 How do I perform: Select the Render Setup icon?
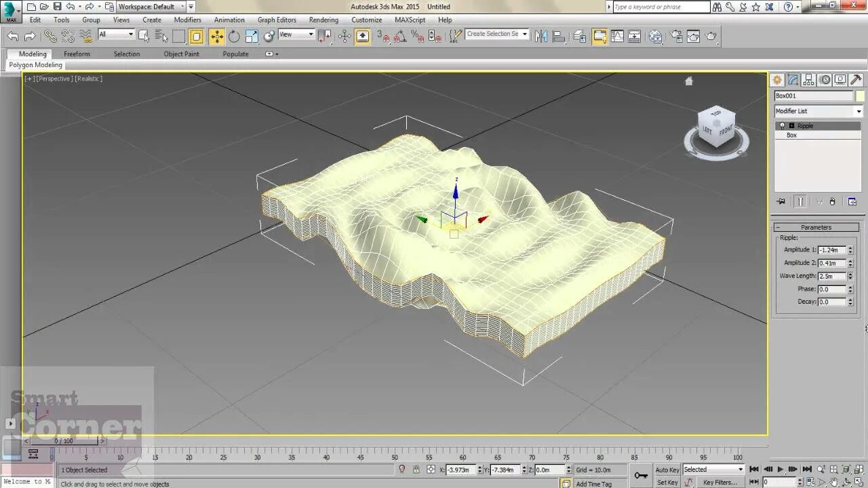coord(676,35)
